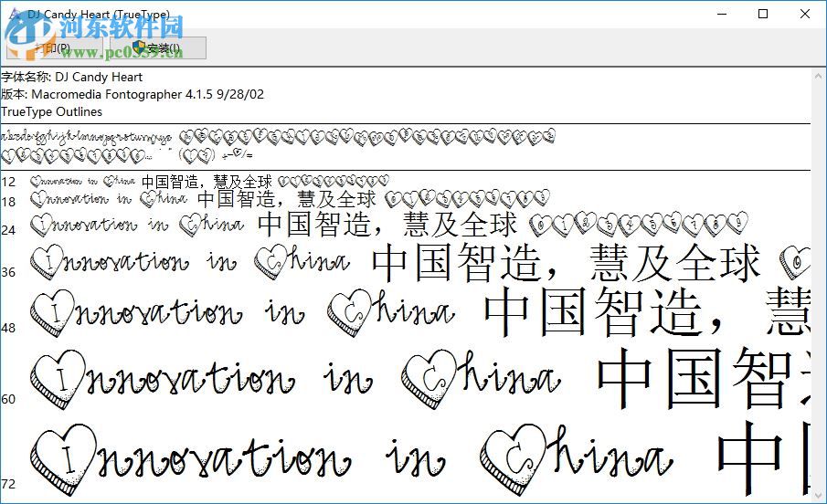The height and width of the screenshot is (504, 827).
Task: Click the heart 'I' glyph in 60pt row
Action: pos(58,380)
